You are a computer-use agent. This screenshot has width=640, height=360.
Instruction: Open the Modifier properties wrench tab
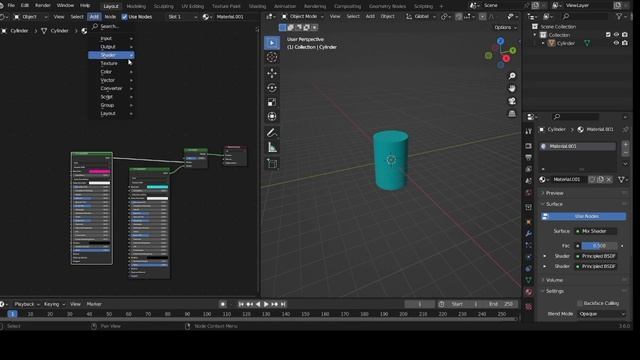click(x=529, y=233)
